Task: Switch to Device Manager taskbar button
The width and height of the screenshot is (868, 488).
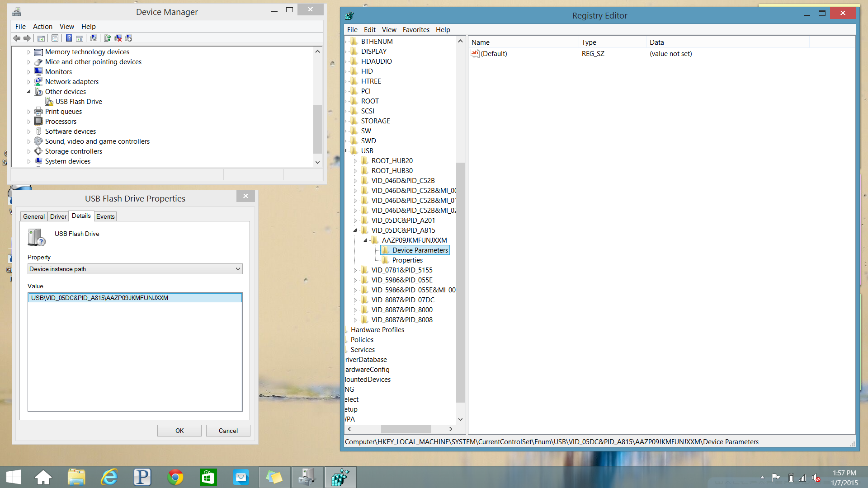Action: 307,477
